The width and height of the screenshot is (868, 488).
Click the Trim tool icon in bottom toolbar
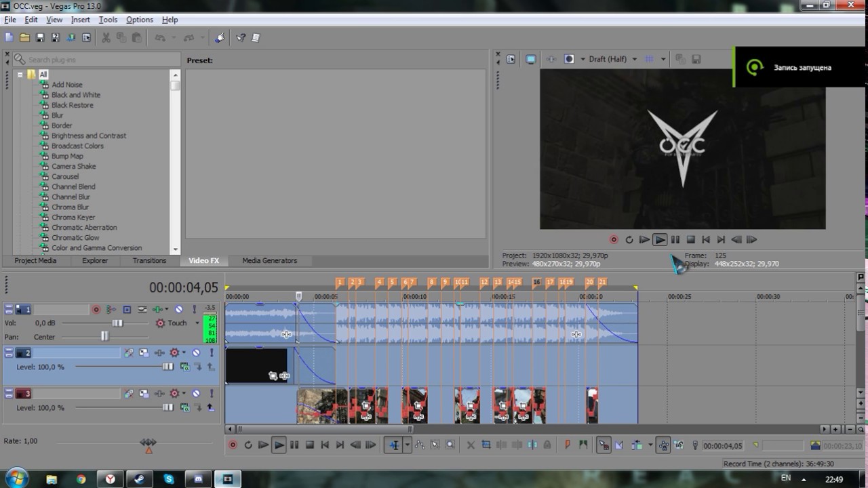[x=486, y=445]
